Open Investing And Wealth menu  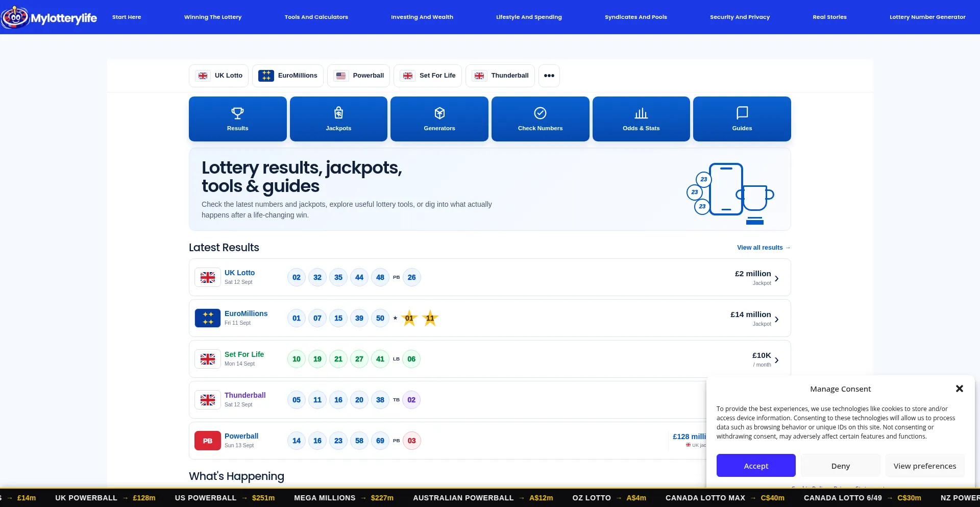[x=422, y=17]
